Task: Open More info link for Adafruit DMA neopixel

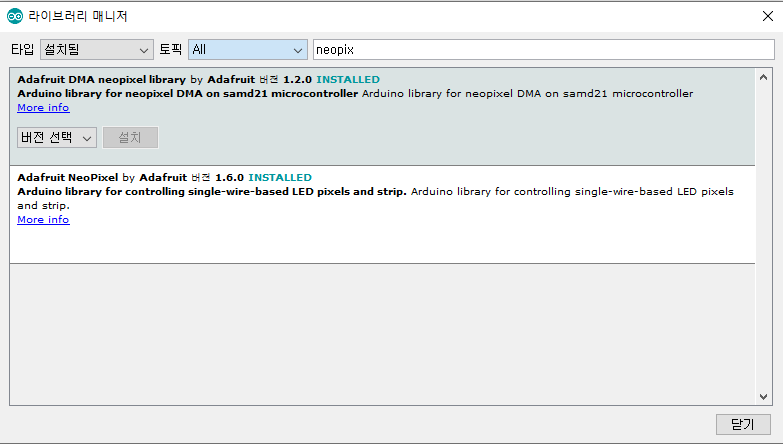Action: point(43,107)
